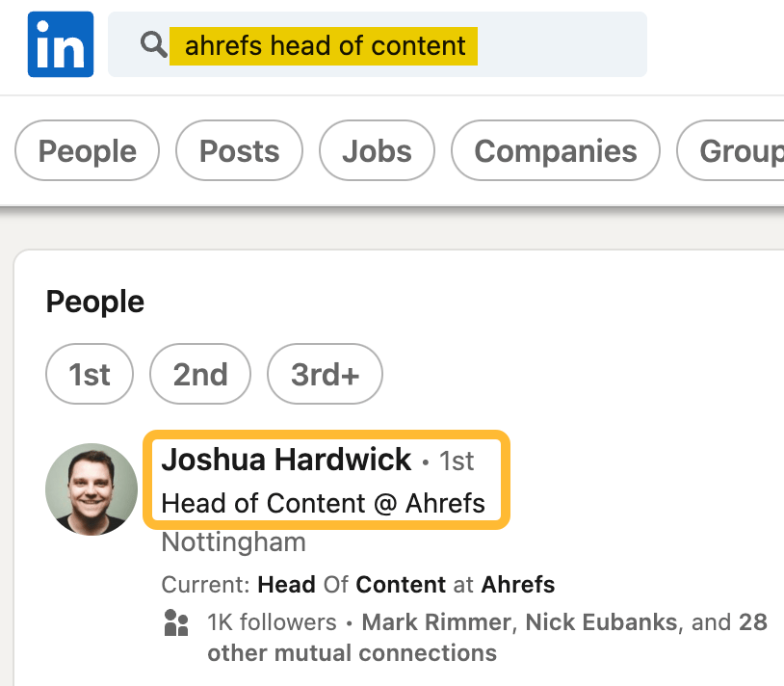784x686 pixels.
Task: Click the Ahrefs company name
Action: point(519,584)
